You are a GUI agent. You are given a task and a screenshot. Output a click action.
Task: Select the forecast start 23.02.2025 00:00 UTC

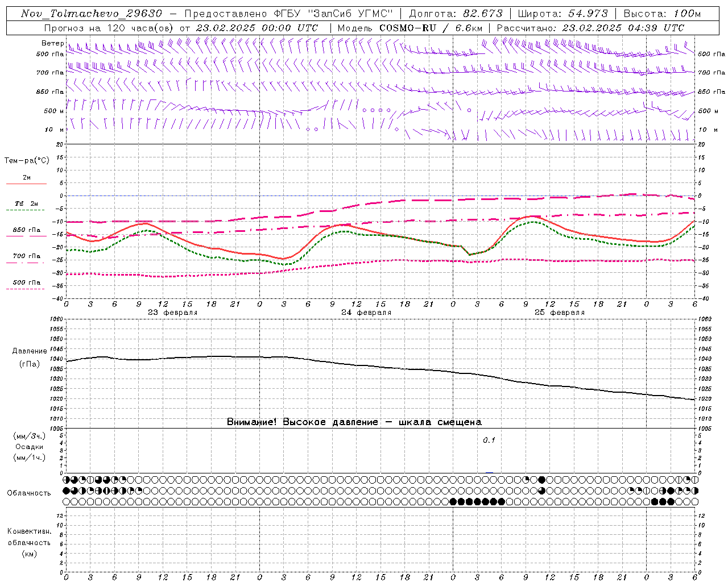tap(257, 28)
